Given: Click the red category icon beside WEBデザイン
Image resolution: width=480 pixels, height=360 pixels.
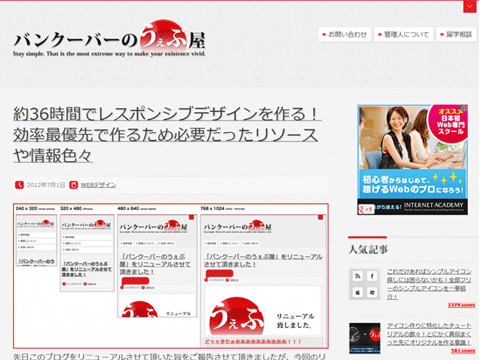Looking at the screenshot, I should point(73,185).
